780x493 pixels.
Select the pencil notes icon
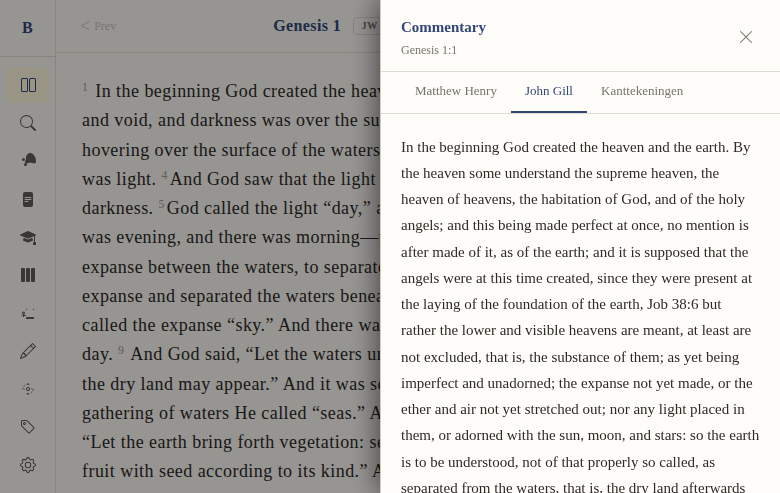click(x=28, y=351)
